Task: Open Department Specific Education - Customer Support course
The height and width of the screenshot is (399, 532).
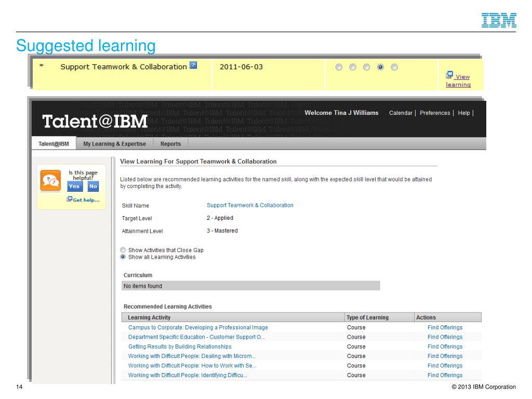Action: pos(196,337)
